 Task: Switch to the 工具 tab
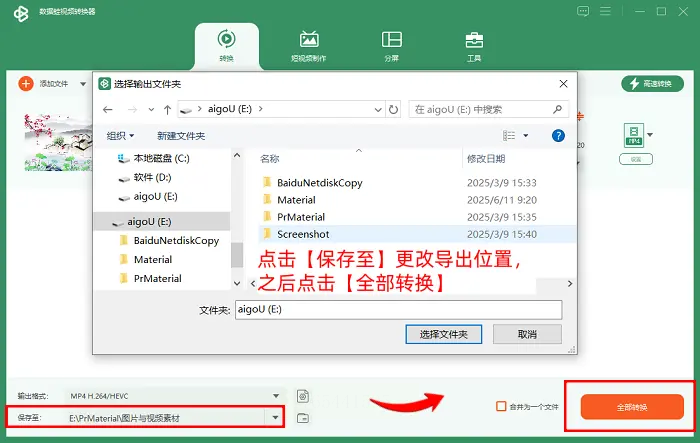click(x=474, y=46)
